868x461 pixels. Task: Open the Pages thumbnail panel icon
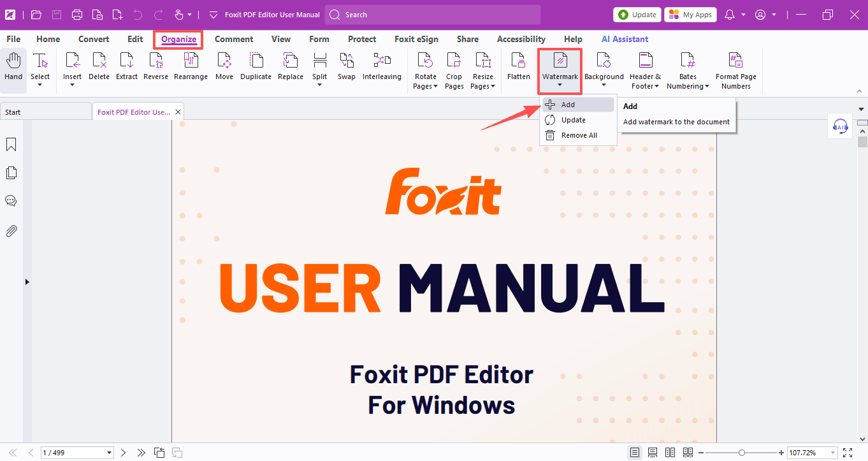tap(11, 173)
